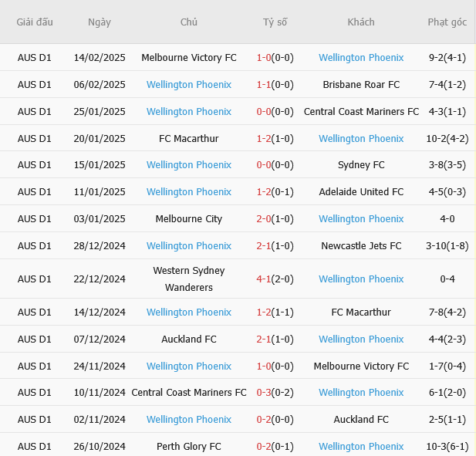Click the 'Phạt góc' column header

pyautogui.click(x=447, y=22)
